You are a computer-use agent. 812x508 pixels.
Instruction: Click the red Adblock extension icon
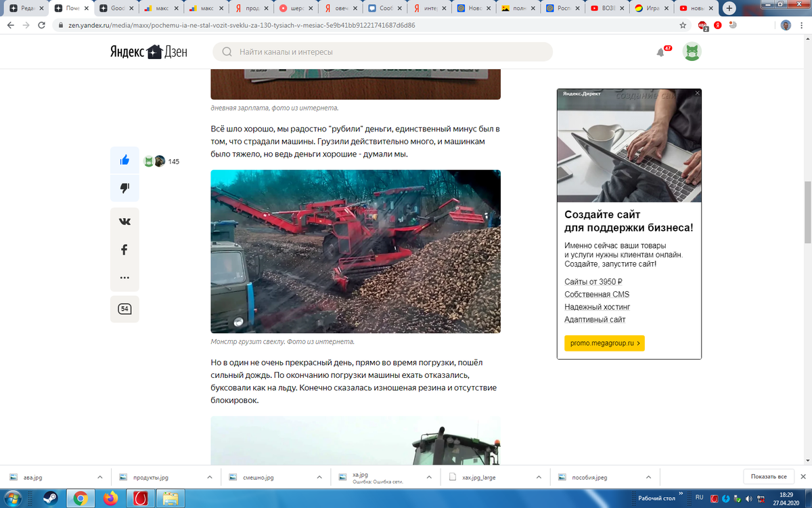(703, 25)
